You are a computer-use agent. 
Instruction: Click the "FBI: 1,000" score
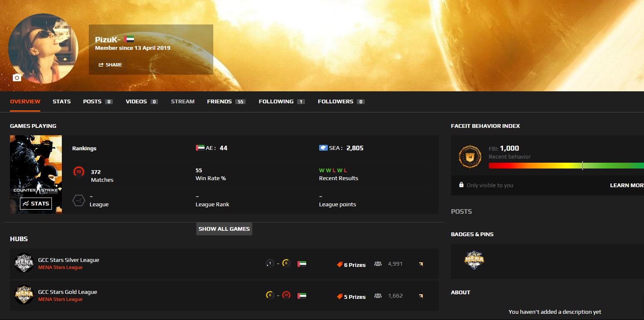[504, 148]
